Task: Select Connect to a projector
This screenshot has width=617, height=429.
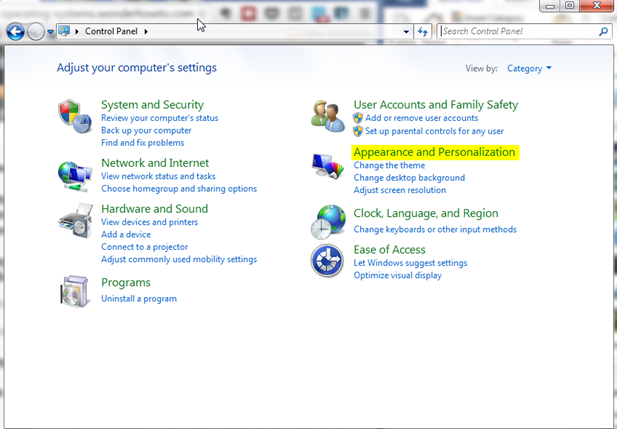Action: 144,247
